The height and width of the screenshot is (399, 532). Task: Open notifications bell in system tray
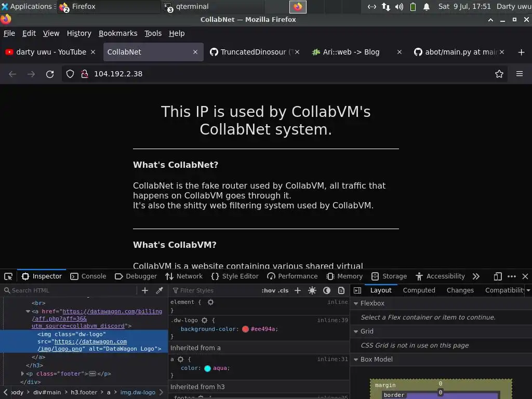pos(427,7)
